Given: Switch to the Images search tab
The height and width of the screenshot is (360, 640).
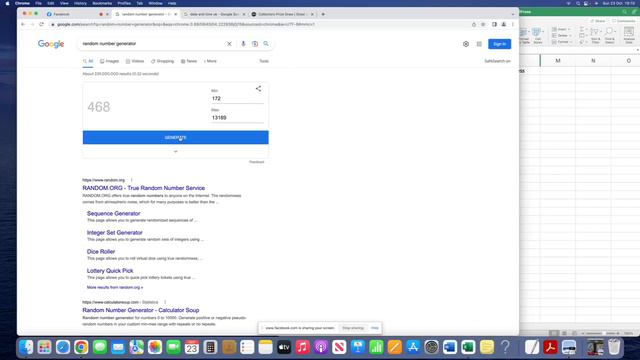Looking at the screenshot, I should 109,61.
